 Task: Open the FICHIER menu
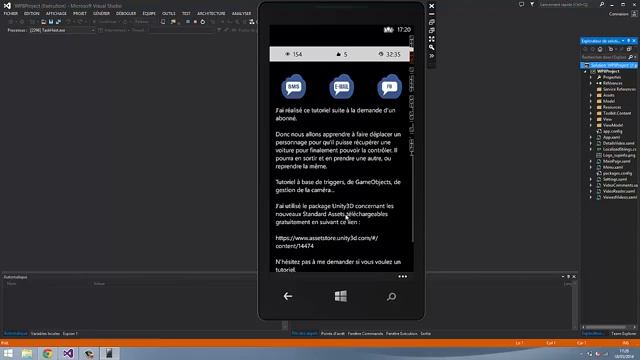[x=11, y=13]
